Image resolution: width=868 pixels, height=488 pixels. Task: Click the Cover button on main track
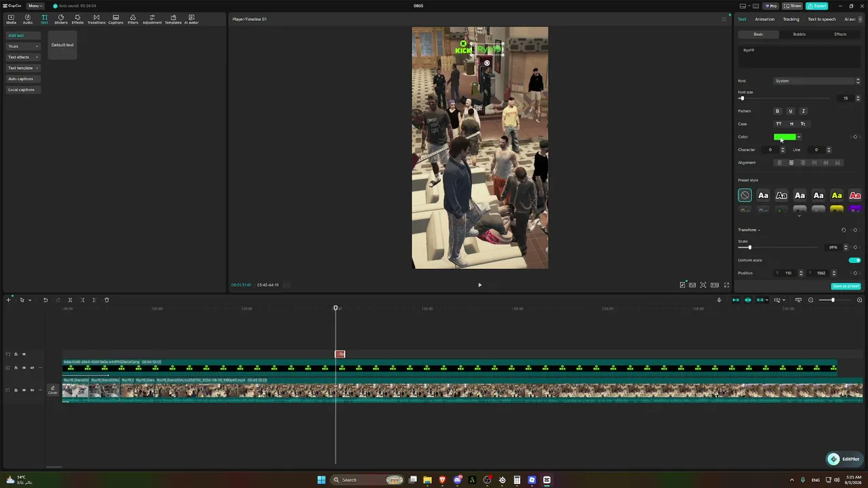52,390
